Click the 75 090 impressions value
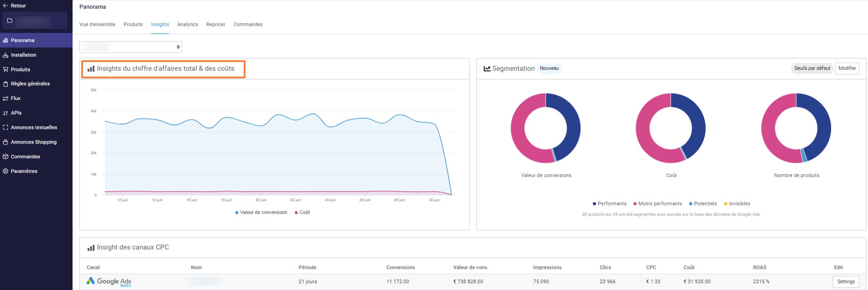 541,282
